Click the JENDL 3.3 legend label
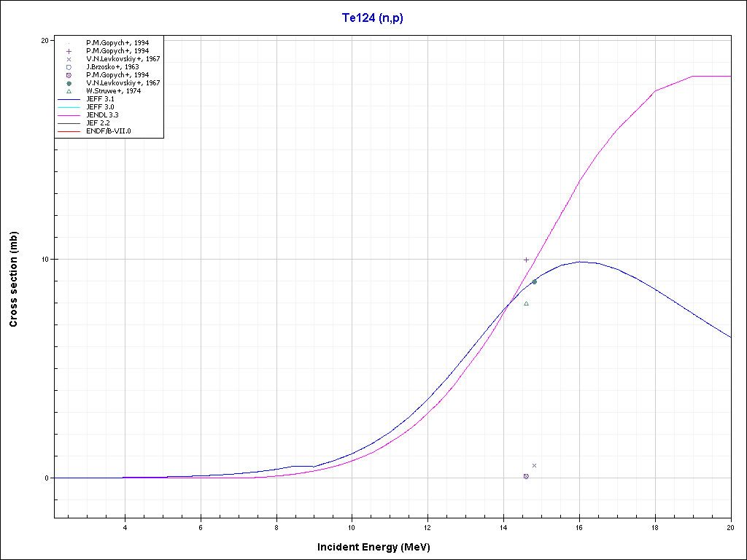The image size is (747, 560). click(x=102, y=115)
